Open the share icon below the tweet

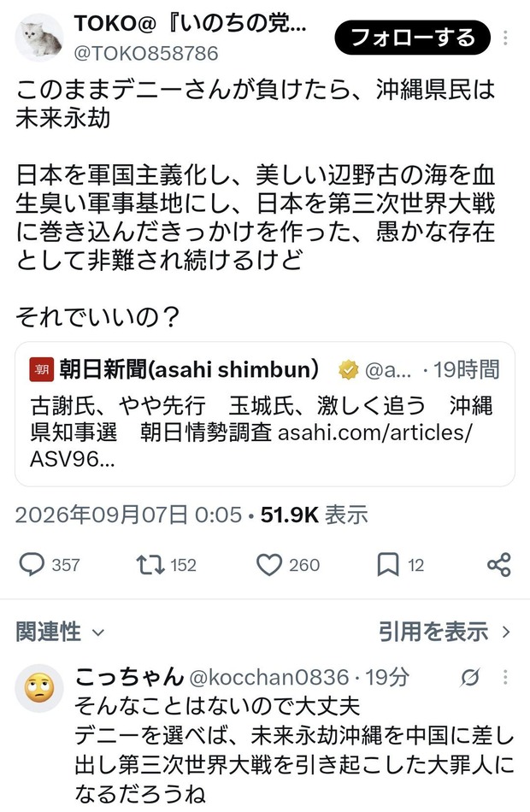click(499, 564)
